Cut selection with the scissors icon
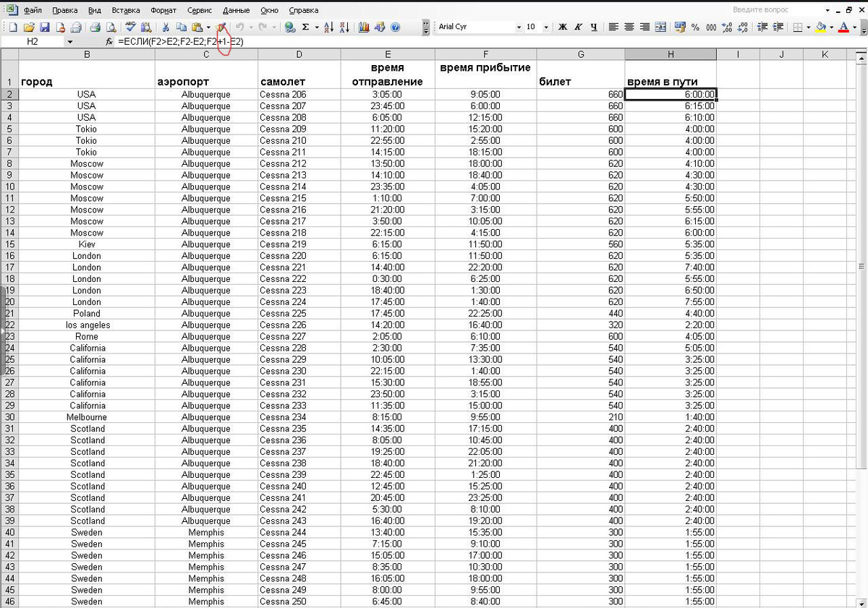This screenshot has height=608, width=868. pyautogui.click(x=166, y=27)
